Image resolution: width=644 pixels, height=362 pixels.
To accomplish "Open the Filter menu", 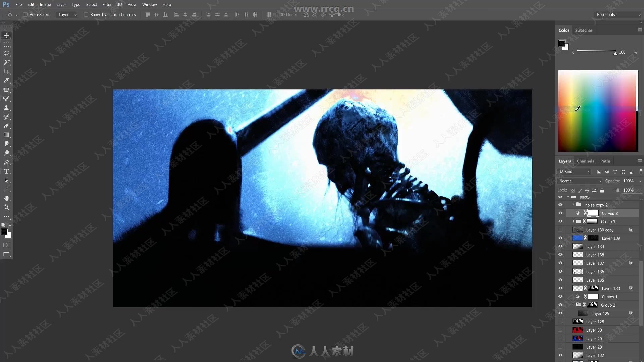I will click(107, 4).
